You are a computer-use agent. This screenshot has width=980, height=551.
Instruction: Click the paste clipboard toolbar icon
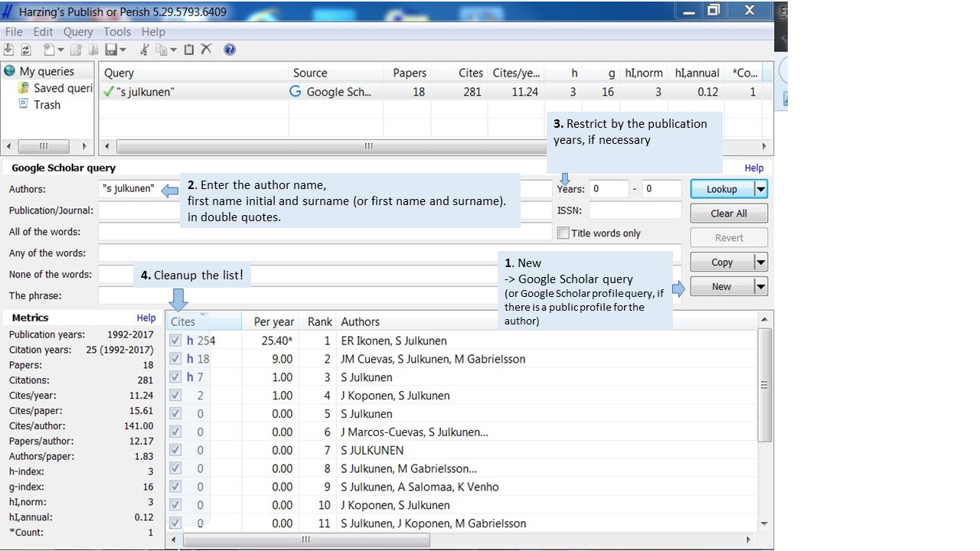point(189,50)
